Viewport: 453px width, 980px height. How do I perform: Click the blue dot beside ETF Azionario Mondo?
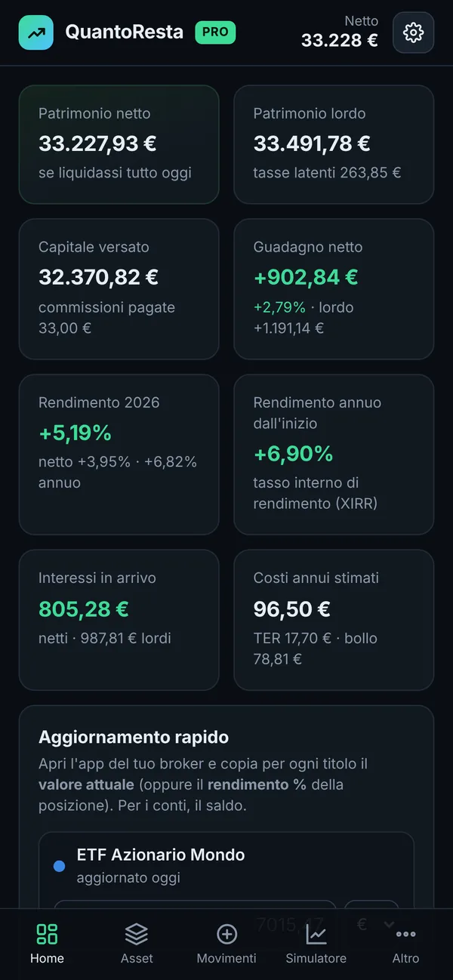59,866
